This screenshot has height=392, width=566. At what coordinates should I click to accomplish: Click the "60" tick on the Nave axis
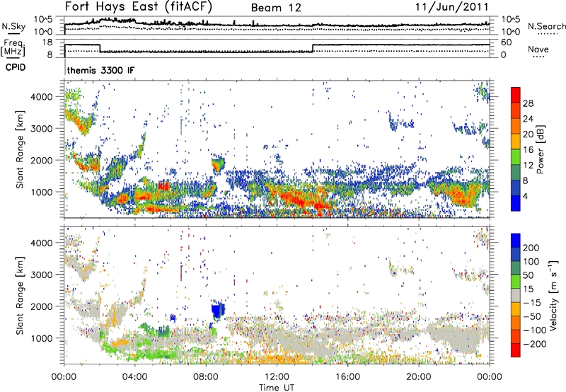click(506, 42)
